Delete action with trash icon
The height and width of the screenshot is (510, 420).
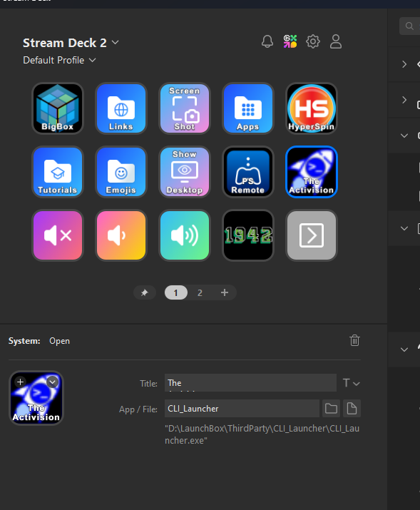tap(354, 340)
